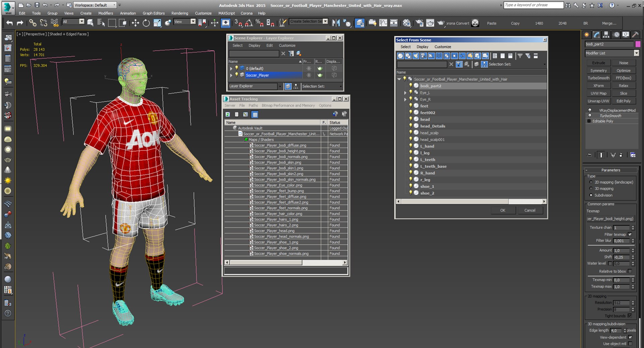Viewport: 644px width, 348px height.
Task: Open the Rendering menu
Action: pos(179,13)
